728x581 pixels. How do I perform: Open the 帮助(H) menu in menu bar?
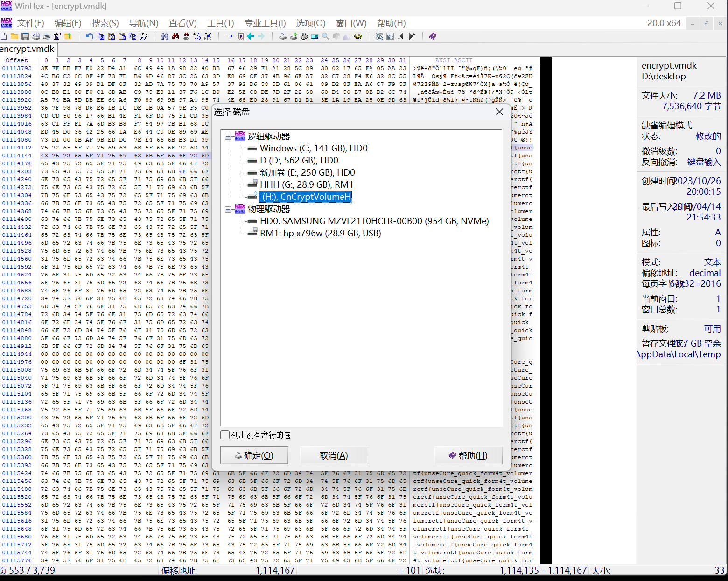coord(391,23)
